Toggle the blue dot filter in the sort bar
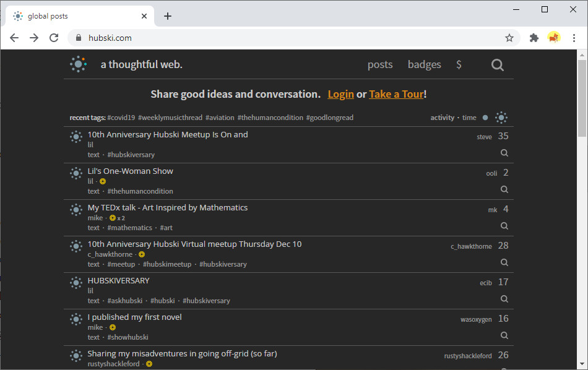588x370 pixels. 485,118
